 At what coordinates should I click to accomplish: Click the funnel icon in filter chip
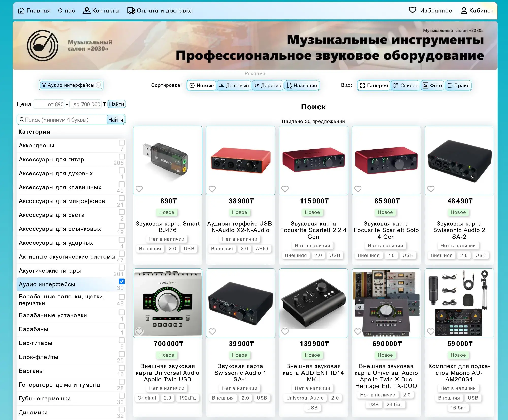(x=44, y=85)
